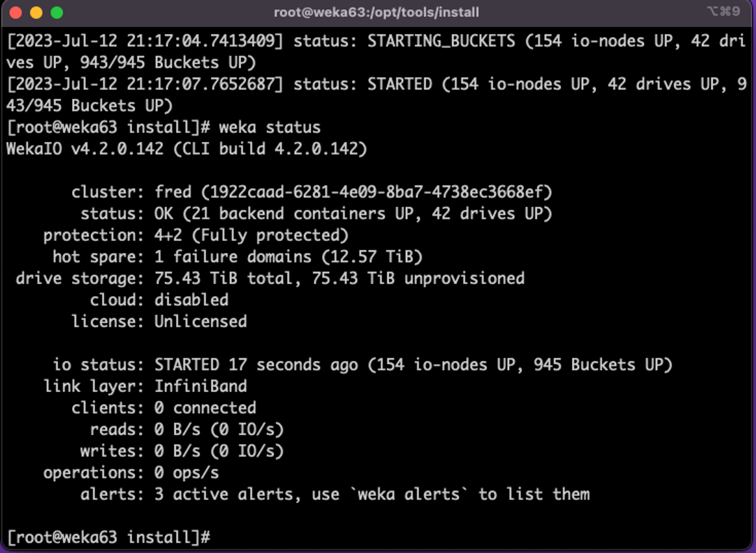Click the 21:17:07 timestamp log entry

[x=145, y=84]
